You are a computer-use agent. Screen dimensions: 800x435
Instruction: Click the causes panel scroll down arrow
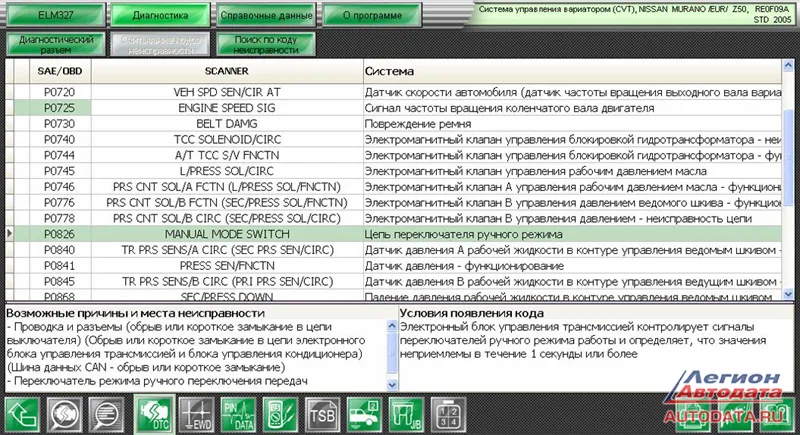(x=392, y=385)
